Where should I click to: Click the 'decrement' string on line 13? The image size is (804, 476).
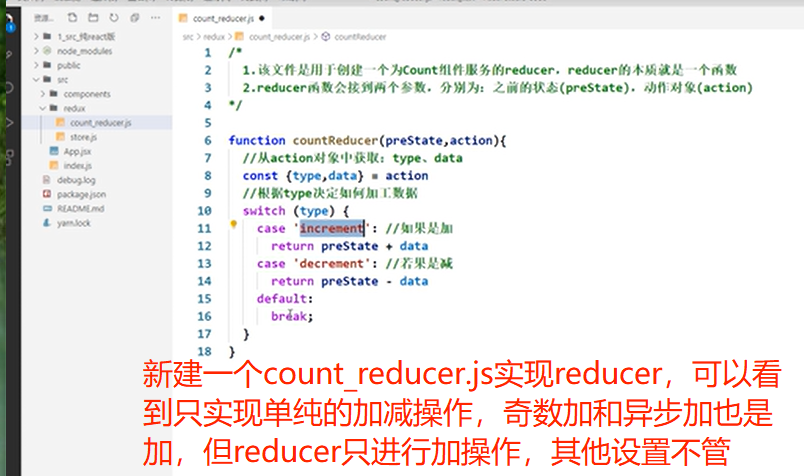click(331, 263)
